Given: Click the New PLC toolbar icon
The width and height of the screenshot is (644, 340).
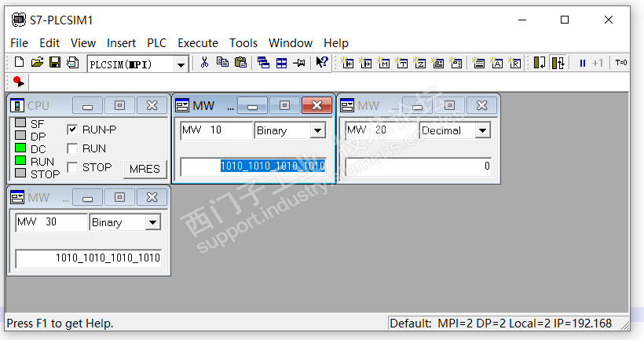Looking at the screenshot, I should click(x=19, y=62).
